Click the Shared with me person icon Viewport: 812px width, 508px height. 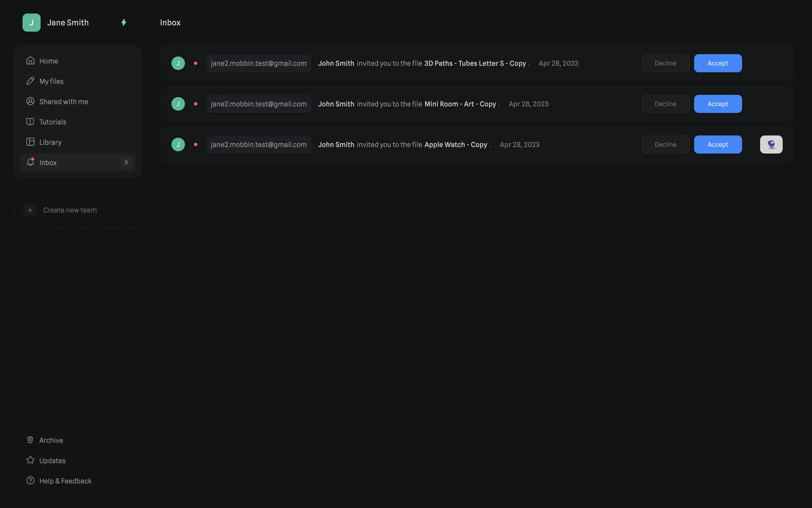click(x=30, y=101)
